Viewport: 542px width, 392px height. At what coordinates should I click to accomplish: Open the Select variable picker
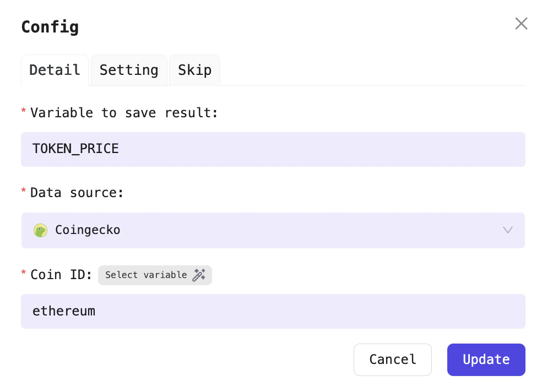pos(155,275)
